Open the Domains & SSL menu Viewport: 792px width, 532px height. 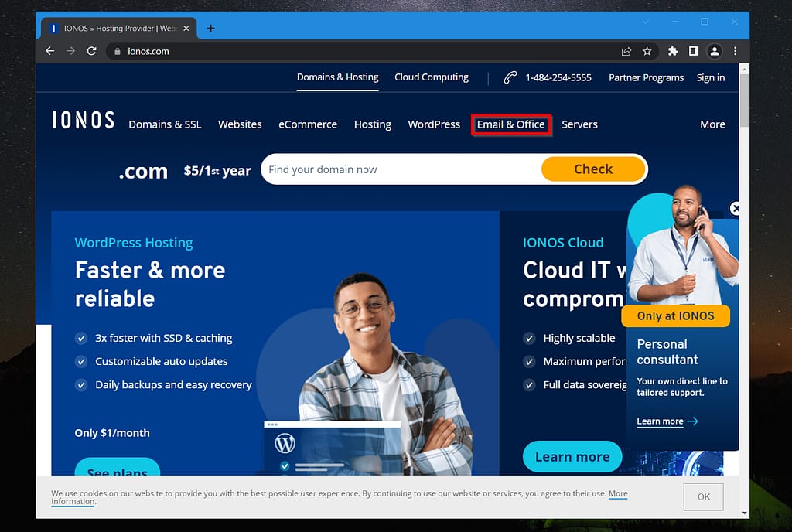166,124
